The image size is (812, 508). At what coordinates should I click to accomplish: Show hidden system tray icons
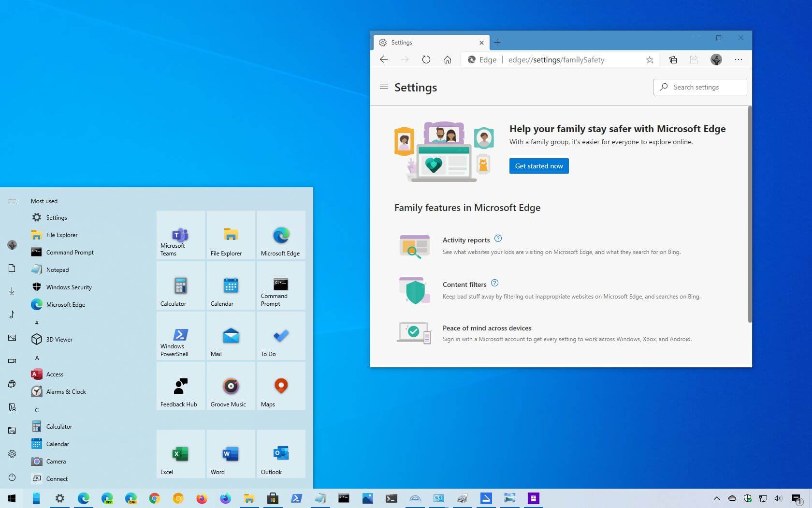pyautogui.click(x=717, y=498)
